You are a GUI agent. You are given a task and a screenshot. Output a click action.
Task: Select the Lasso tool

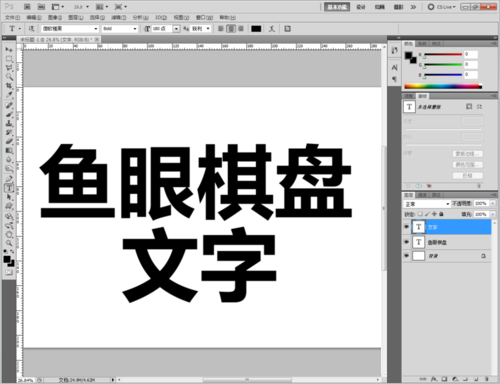coord(9,68)
